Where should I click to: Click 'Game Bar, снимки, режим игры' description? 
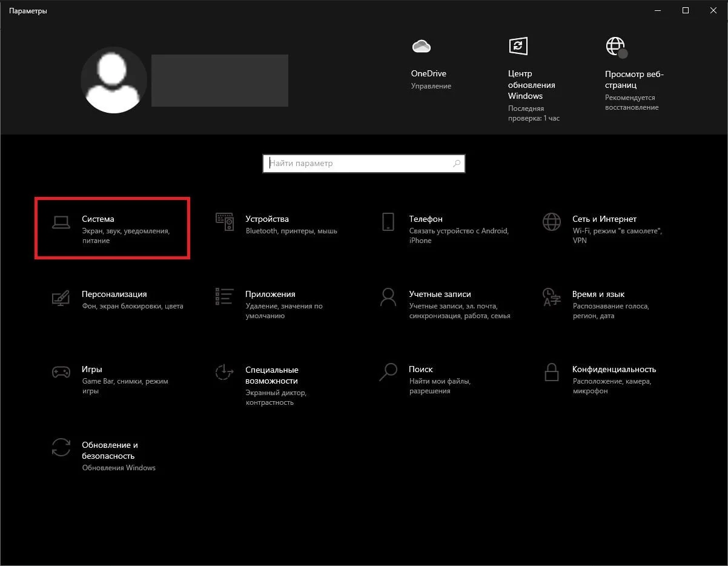click(125, 386)
